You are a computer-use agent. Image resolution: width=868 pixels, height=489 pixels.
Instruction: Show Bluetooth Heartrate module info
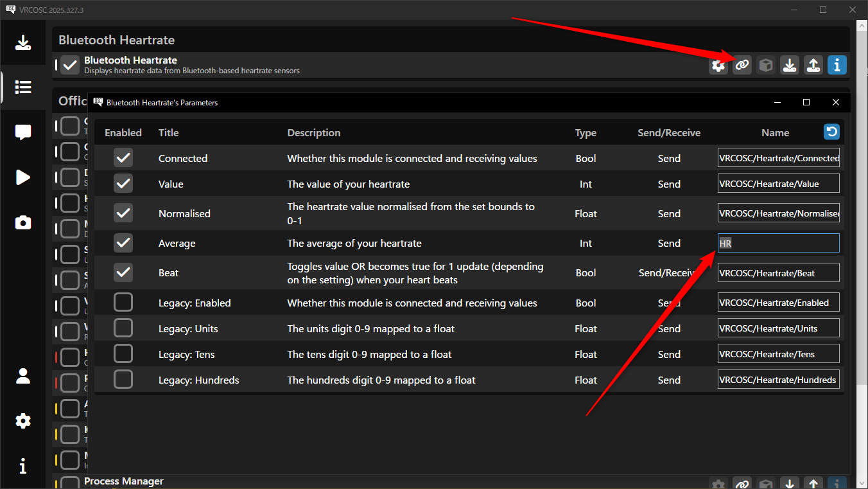[837, 65]
